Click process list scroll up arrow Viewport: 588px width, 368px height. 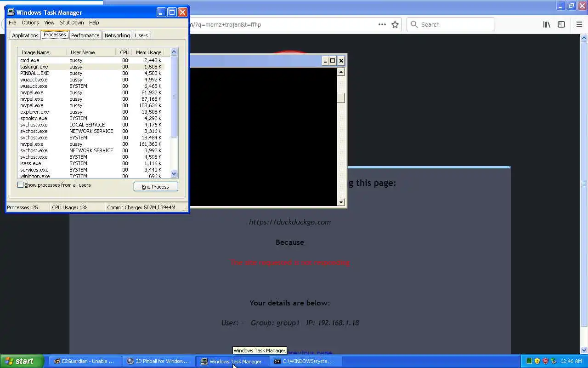(174, 52)
